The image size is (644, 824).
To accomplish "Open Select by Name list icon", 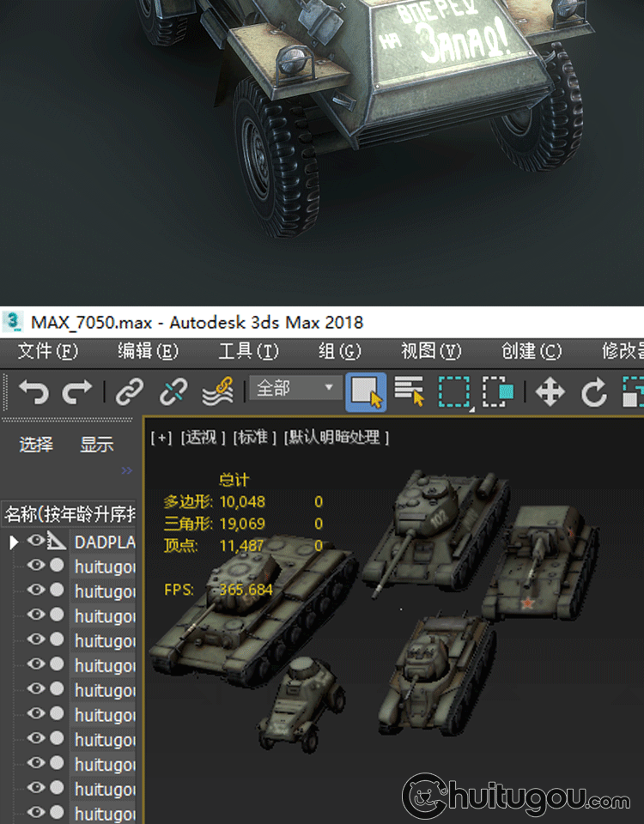I will (410, 393).
